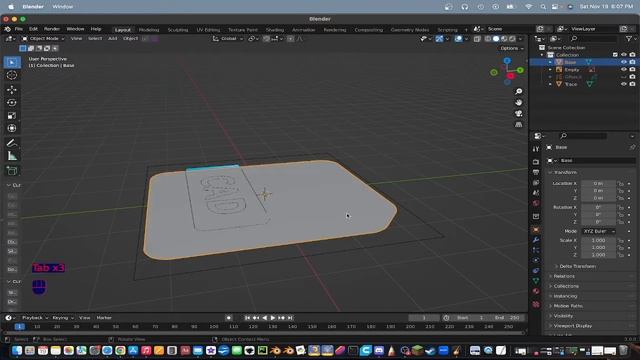Select the Select Box tool

tap(12, 62)
